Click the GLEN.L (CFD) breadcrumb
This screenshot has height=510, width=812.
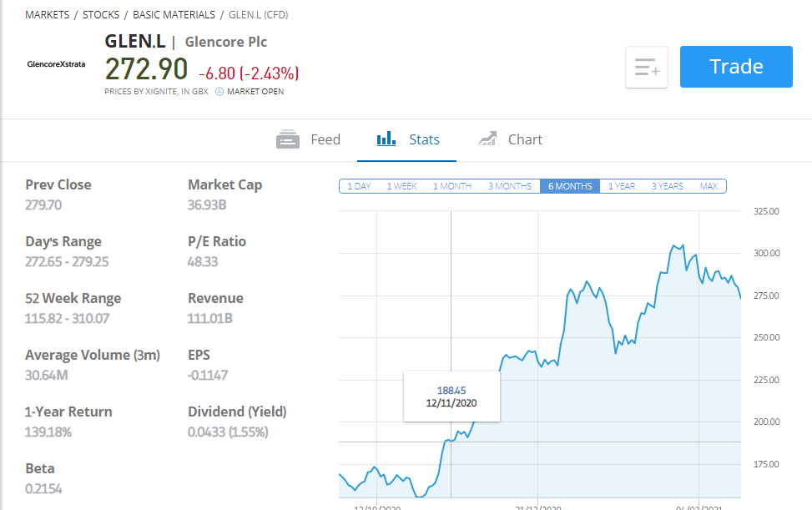tap(259, 15)
